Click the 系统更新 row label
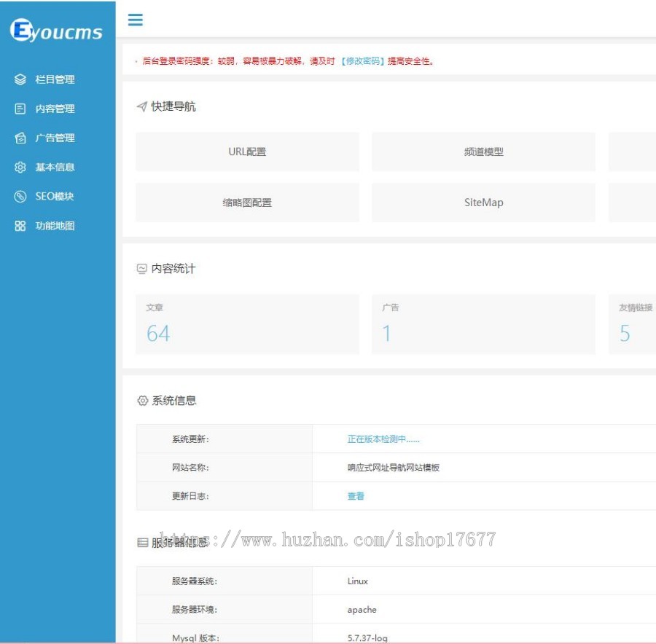This screenshot has width=656, height=644. 190,439
